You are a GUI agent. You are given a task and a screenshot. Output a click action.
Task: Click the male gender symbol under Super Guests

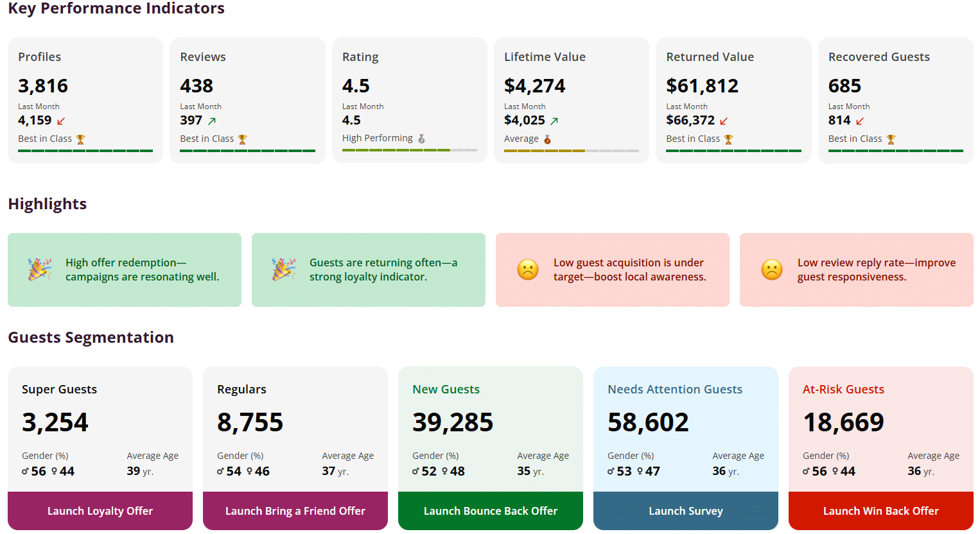pyautogui.click(x=25, y=470)
